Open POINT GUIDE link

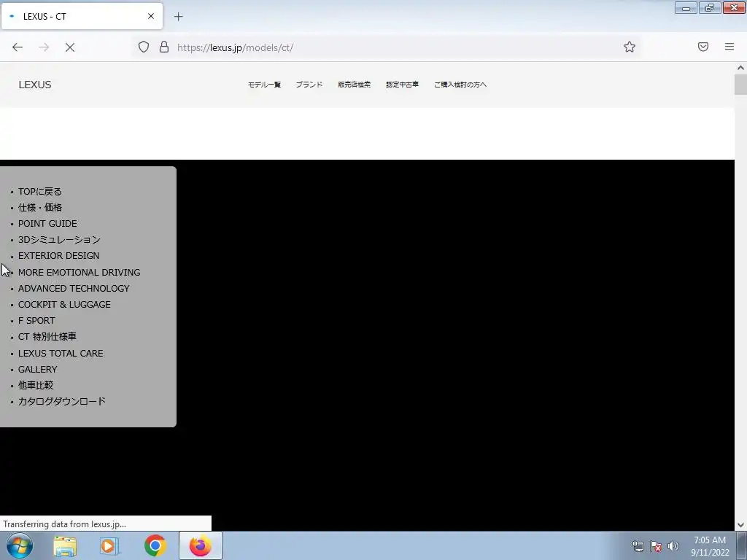click(47, 223)
